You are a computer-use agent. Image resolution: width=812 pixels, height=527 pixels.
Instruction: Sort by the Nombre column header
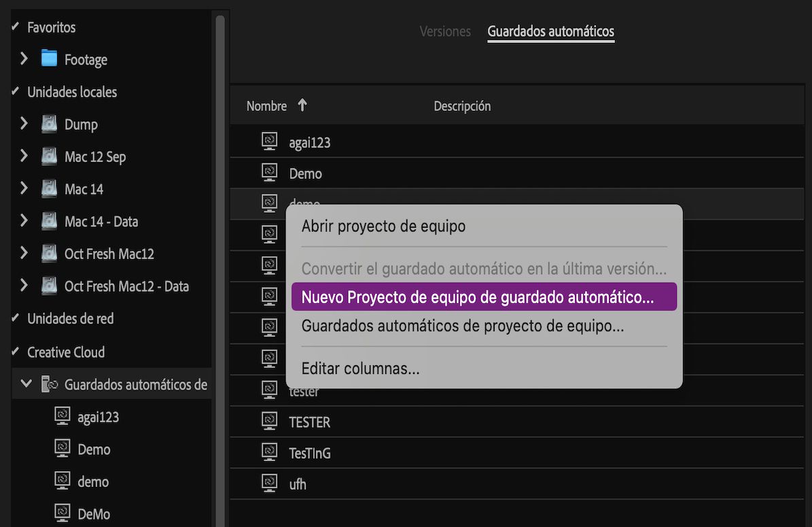pyautogui.click(x=265, y=105)
